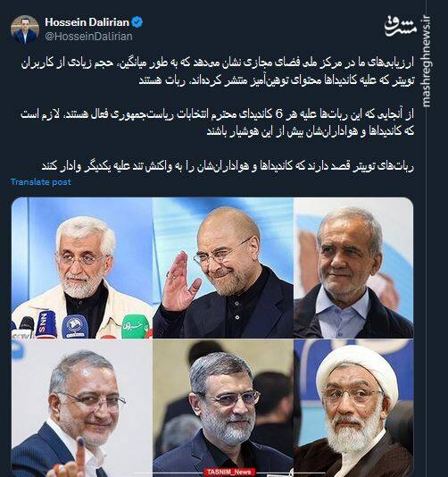The width and height of the screenshot is (448, 477).
Task: Click the first paragraph of the tweet
Action: [x=218, y=72]
